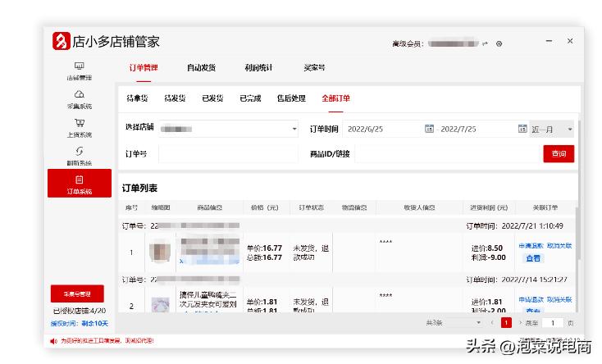Open the 售后处理 order tab

(291, 98)
